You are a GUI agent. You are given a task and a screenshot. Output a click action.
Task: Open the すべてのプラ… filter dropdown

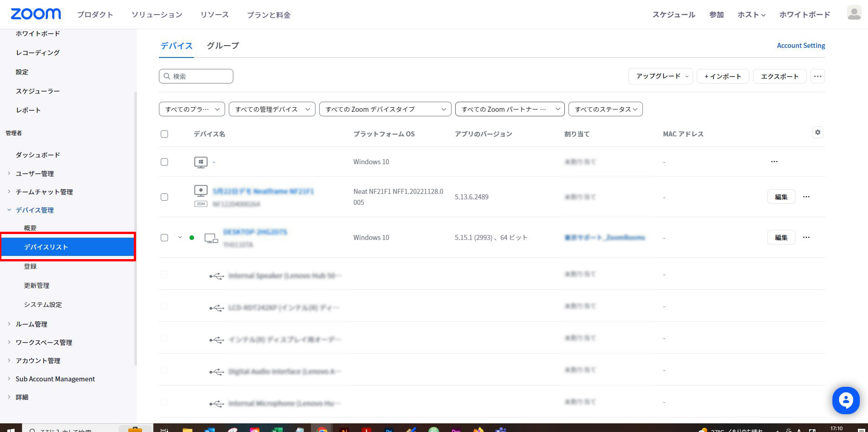coord(192,109)
